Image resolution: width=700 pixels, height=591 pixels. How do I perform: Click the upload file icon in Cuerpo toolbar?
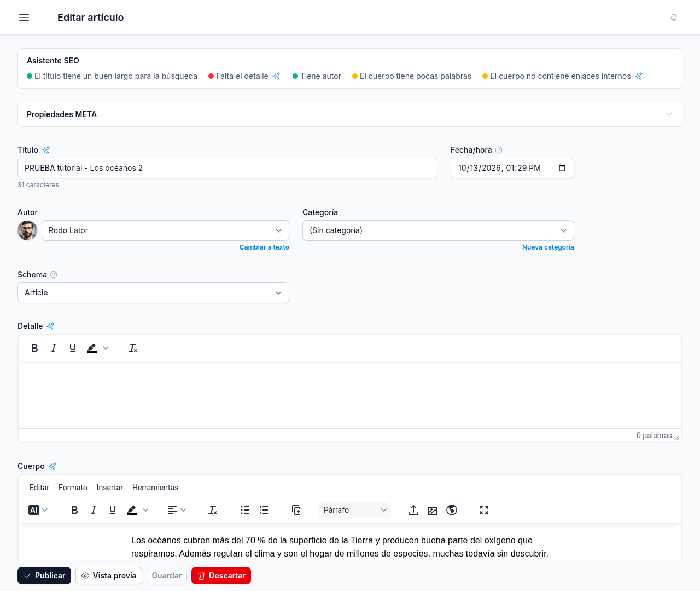tap(413, 510)
